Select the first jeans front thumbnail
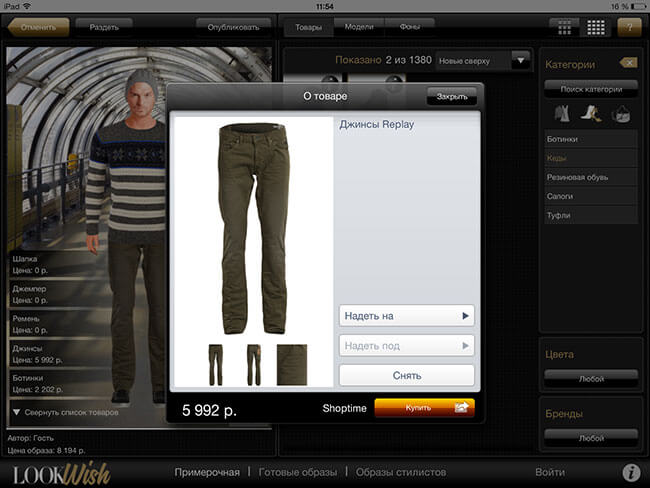Viewport: 650px width, 488px height. point(216,365)
